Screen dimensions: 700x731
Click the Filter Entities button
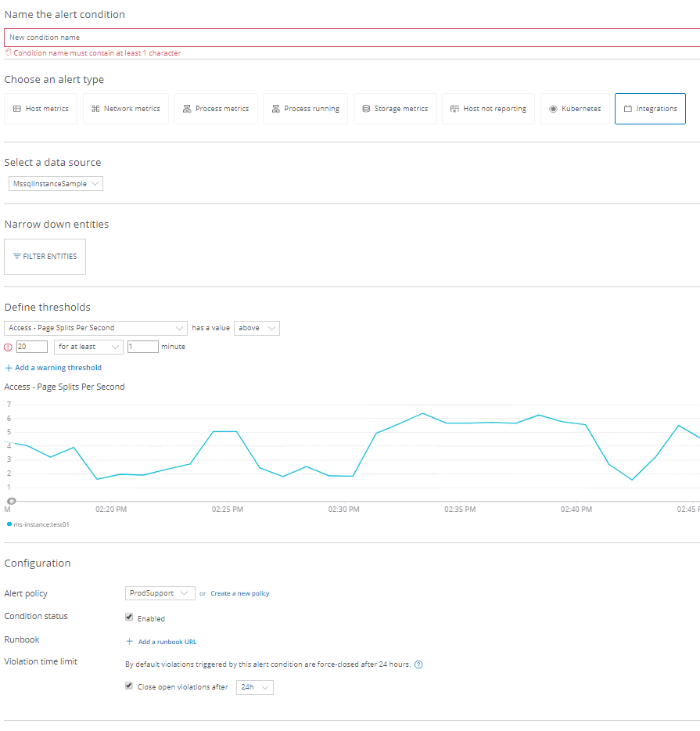tap(45, 256)
